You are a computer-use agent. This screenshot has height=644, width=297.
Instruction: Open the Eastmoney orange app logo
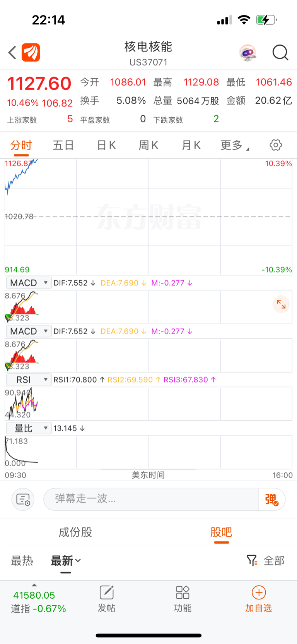pos(31,52)
